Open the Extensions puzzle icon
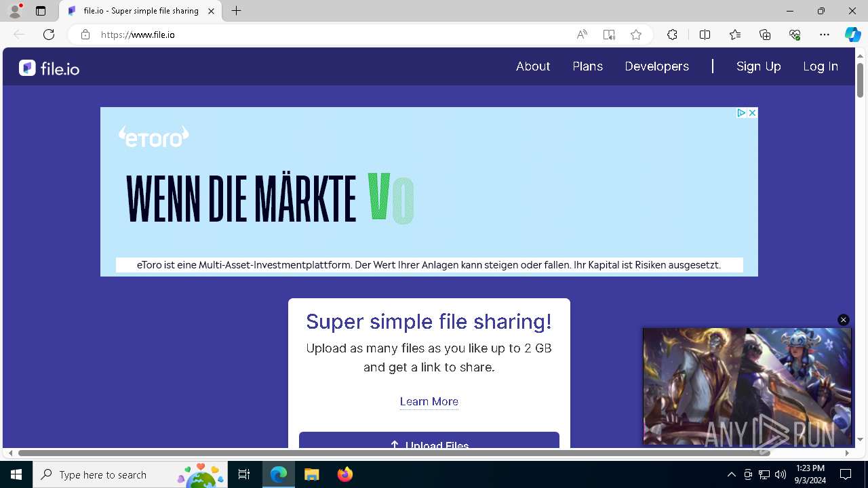 tap(672, 35)
